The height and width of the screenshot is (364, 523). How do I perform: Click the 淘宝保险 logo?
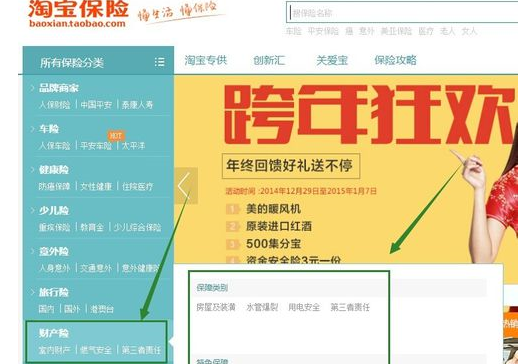tap(78, 14)
